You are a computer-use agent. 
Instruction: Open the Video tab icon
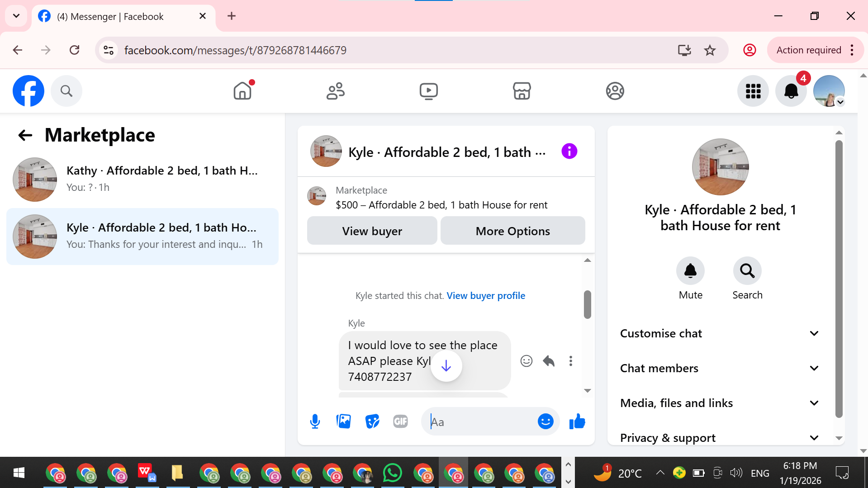429,91
